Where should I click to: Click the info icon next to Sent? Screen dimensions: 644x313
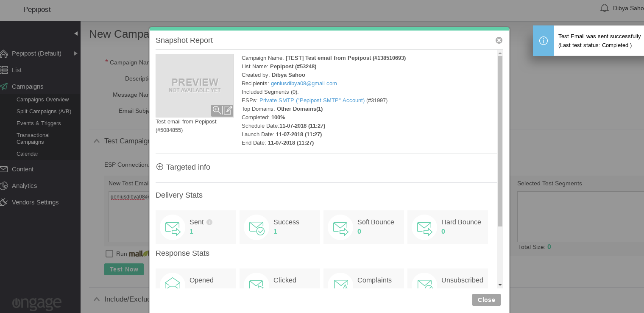click(x=209, y=222)
